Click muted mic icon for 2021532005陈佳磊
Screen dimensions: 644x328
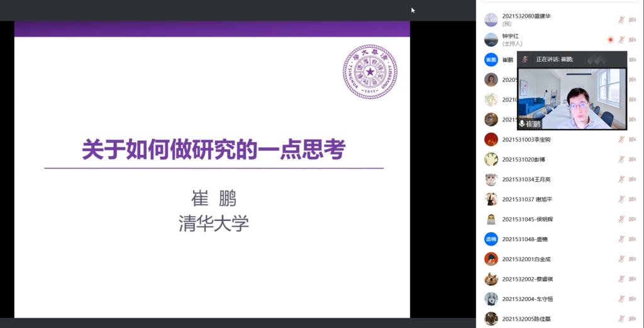point(621,319)
